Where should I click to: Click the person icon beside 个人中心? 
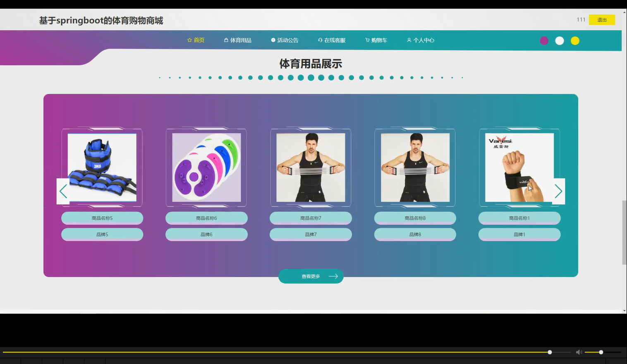click(409, 40)
